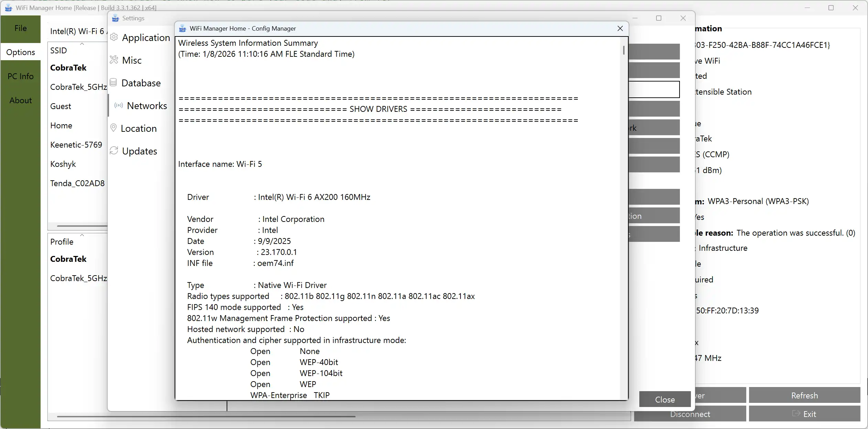Click the Misc tools icon
Viewport: 868px width, 429px height.
click(114, 60)
